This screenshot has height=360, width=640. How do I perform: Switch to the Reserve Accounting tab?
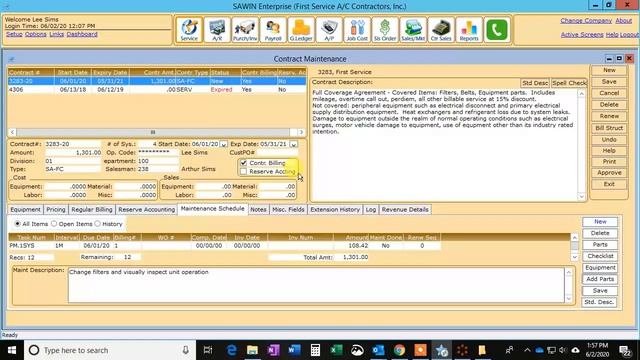[147, 209]
